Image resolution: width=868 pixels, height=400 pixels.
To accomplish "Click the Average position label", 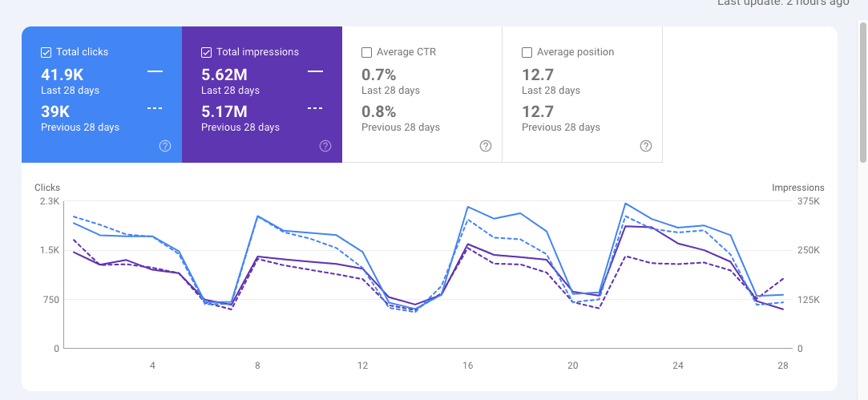I will [575, 52].
